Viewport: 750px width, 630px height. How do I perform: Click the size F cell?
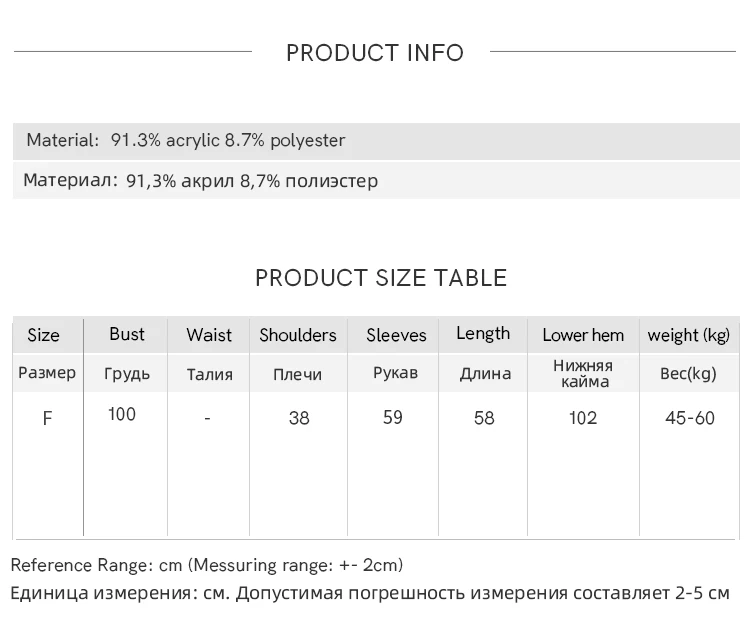(47, 419)
